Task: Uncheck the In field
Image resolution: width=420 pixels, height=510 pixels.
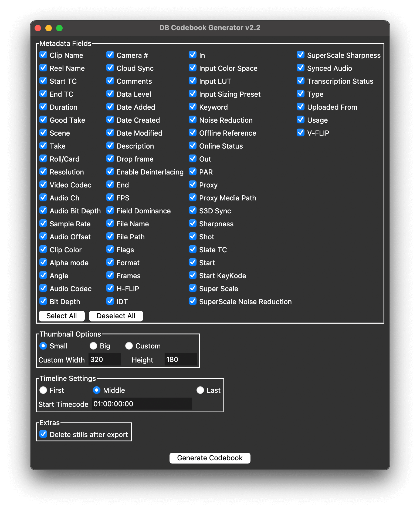Action: [193, 55]
